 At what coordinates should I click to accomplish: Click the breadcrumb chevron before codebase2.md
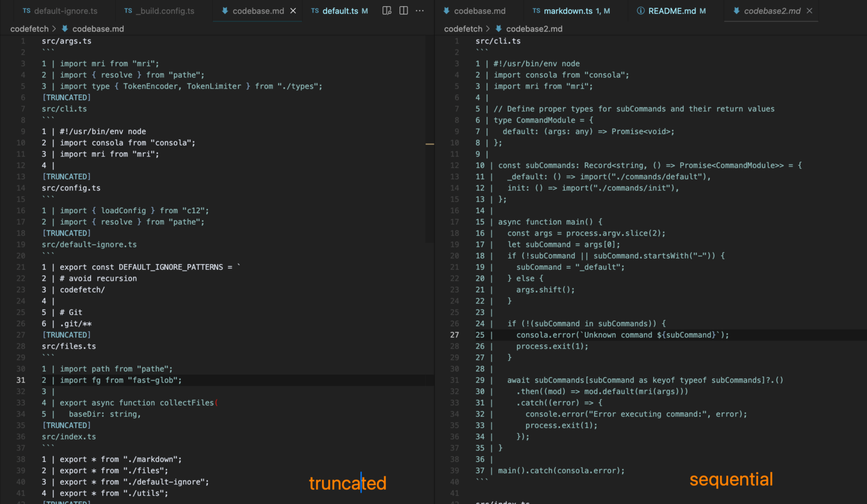click(488, 29)
